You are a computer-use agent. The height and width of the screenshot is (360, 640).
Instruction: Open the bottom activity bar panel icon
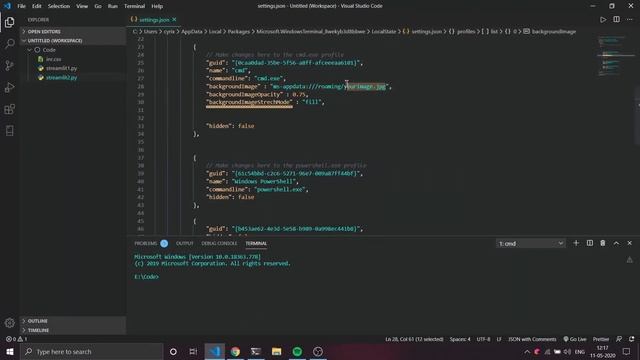point(9,131)
